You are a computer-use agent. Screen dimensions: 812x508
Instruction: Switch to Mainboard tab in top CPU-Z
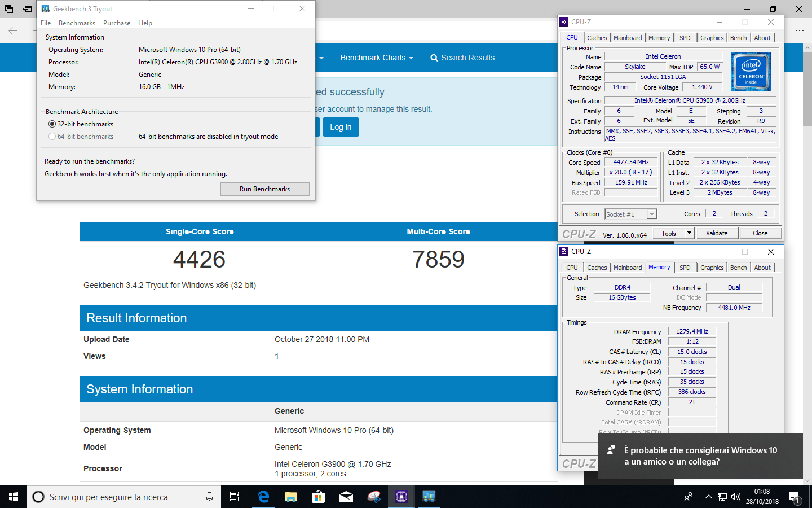coord(628,38)
